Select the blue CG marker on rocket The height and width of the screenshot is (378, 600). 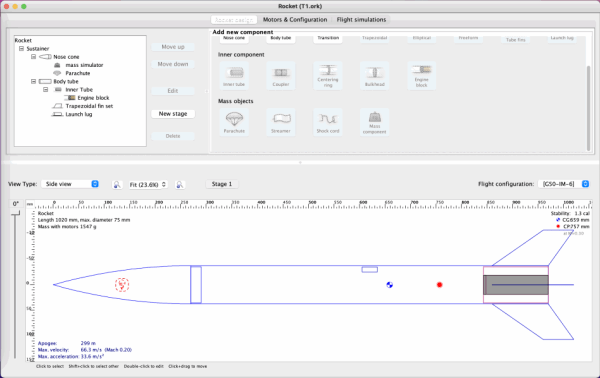click(x=390, y=285)
